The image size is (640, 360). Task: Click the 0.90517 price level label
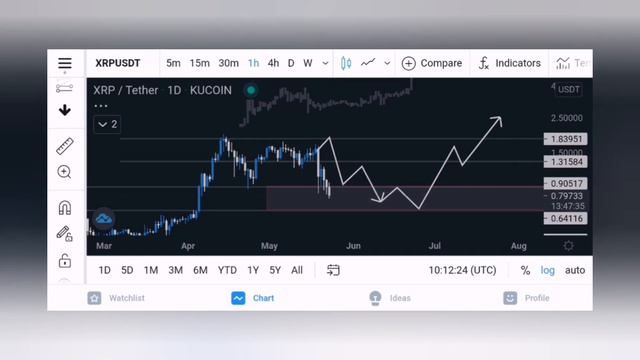coord(565,183)
